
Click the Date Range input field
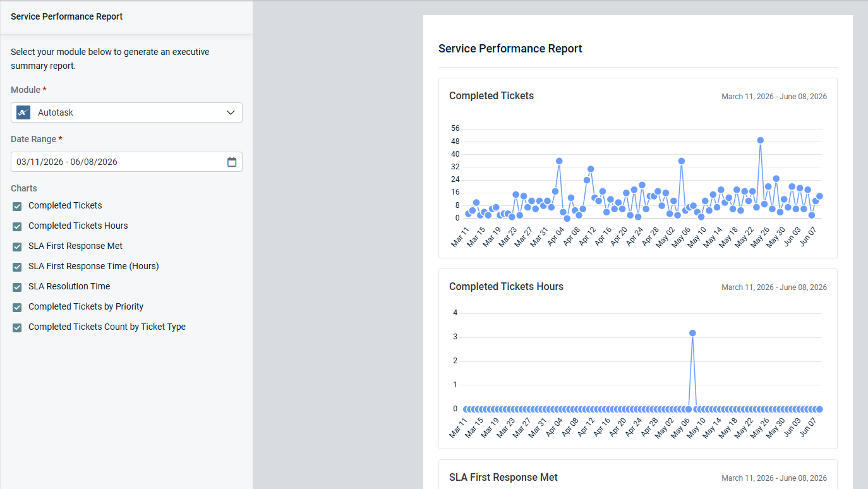click(126, 162)
